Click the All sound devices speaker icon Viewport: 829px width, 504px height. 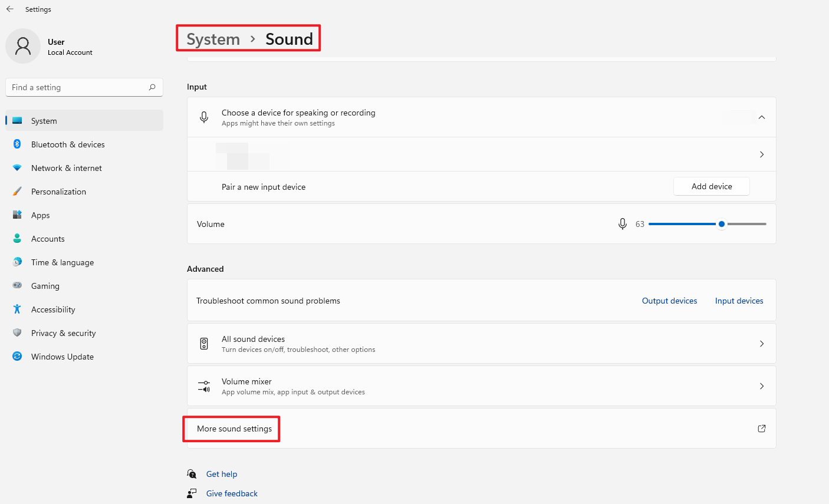(x=204, y=344)
